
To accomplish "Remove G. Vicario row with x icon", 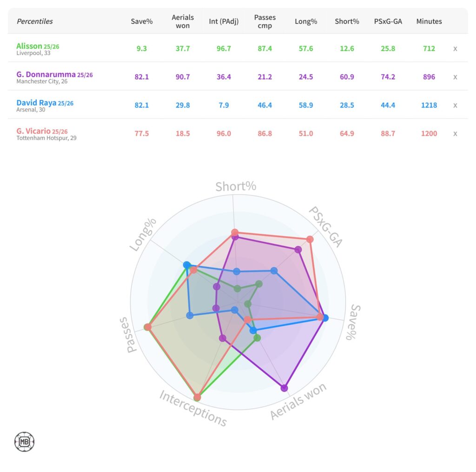I will (456, 133).
